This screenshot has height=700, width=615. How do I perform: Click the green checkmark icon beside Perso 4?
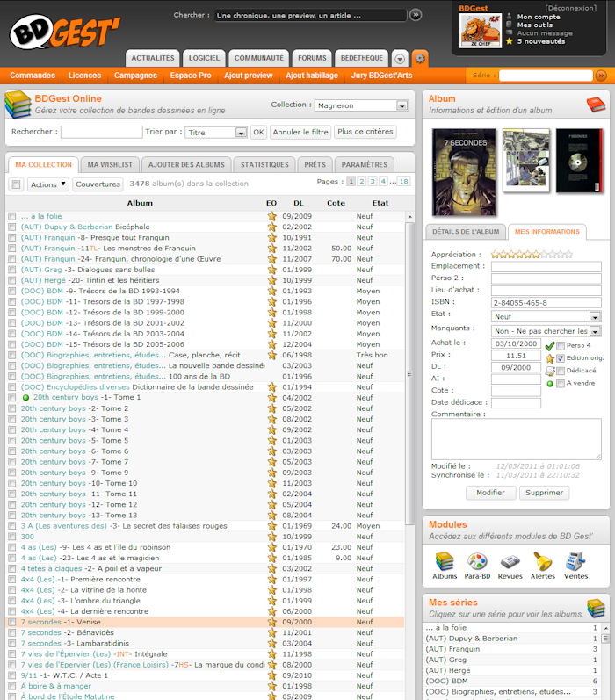tap(550, 346)
